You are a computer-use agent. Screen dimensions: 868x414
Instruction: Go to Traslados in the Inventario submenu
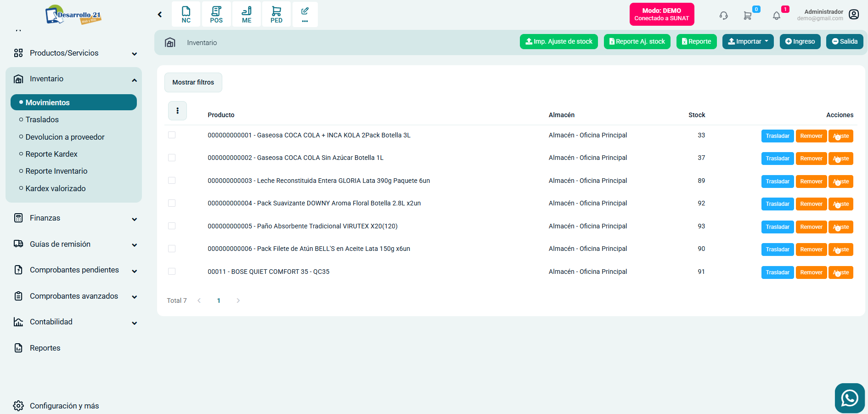tap(42, 119)
